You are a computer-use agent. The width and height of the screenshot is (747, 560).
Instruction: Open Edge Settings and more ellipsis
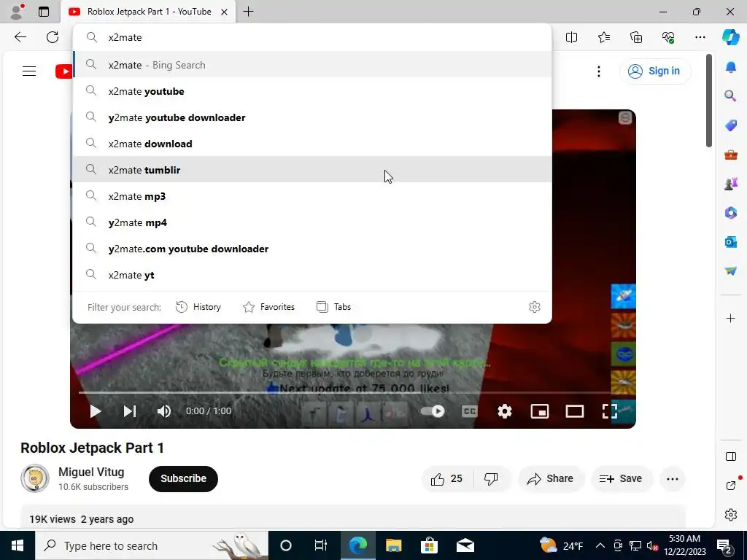[x=700, y=37]
